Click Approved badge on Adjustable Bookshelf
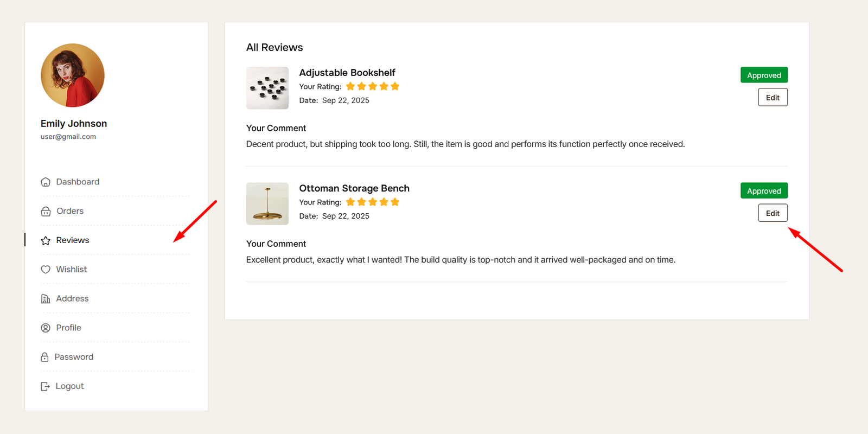The height and width of the screenshot is (434, 868). [x=764, y=75]
